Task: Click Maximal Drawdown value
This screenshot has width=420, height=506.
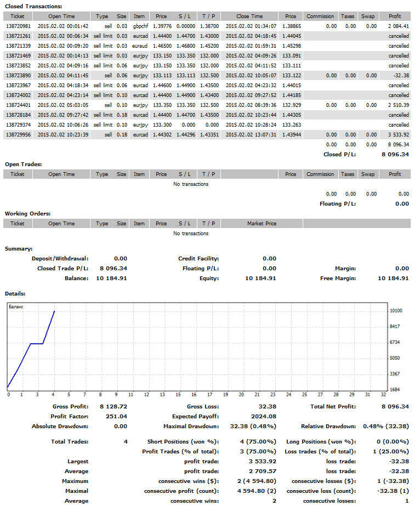Action: [253, 427]
